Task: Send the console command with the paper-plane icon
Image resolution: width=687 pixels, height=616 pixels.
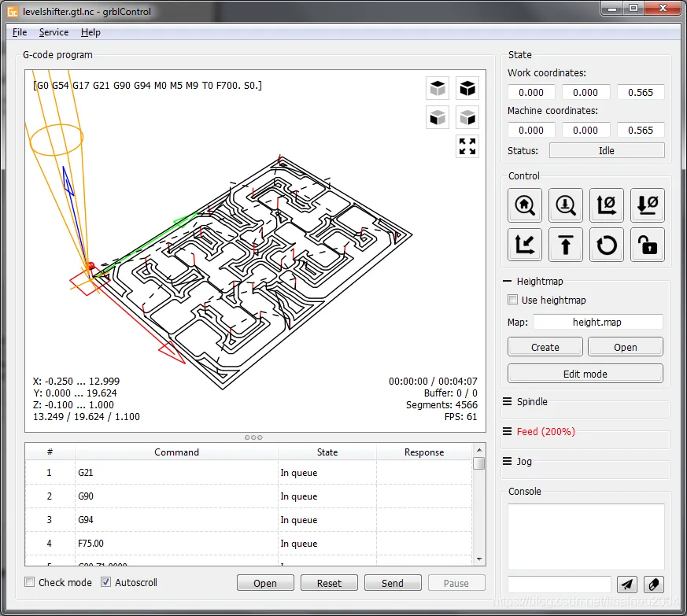Action: pos(627,584)
